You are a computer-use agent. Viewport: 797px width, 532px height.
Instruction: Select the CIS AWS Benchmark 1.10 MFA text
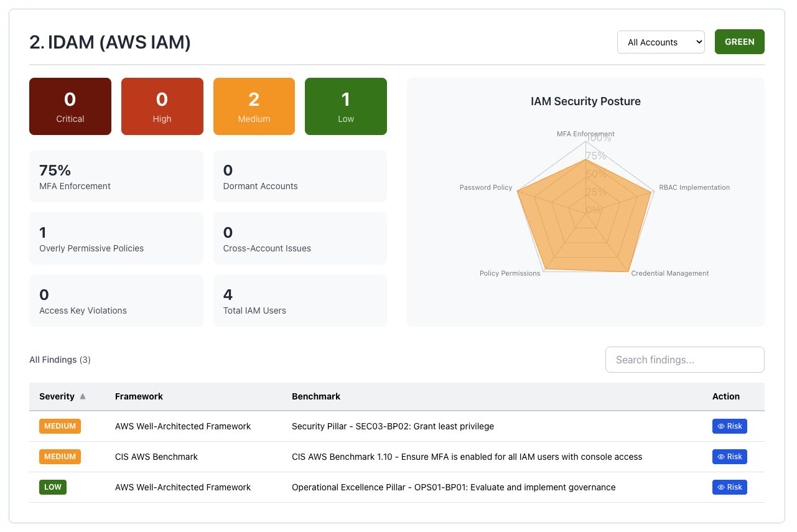[x=467, y=457]
